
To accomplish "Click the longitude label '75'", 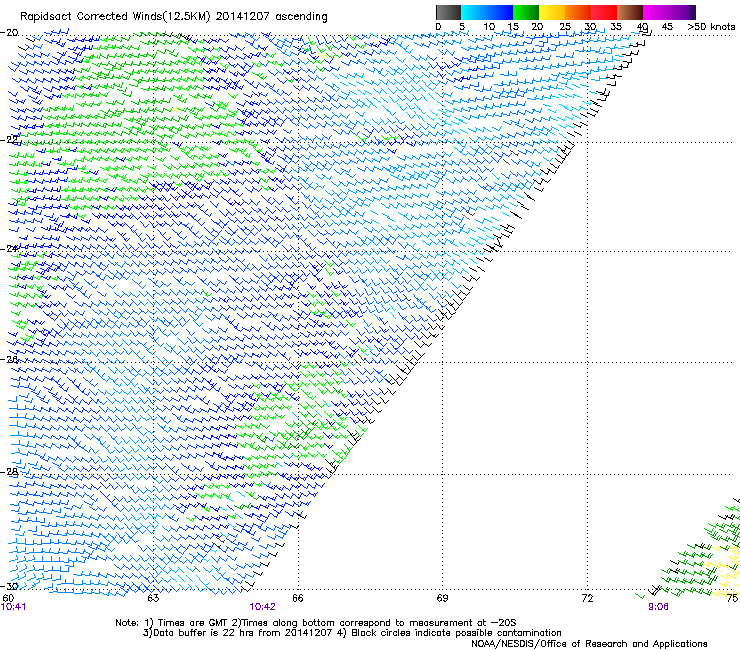I will point(732,598).
